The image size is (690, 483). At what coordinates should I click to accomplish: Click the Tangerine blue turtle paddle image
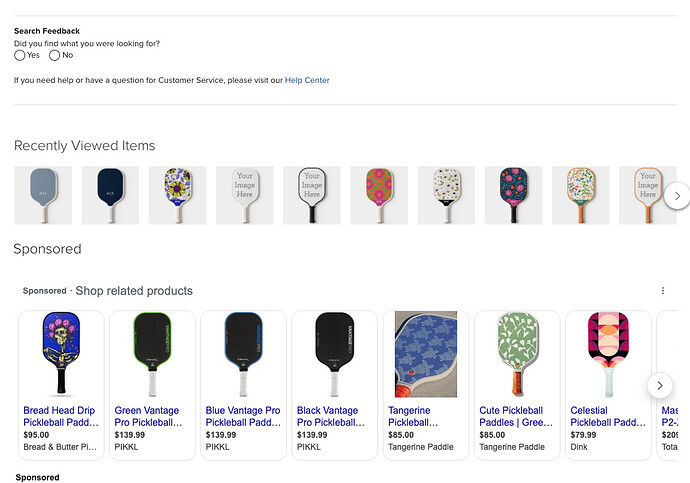click(426, 354)
